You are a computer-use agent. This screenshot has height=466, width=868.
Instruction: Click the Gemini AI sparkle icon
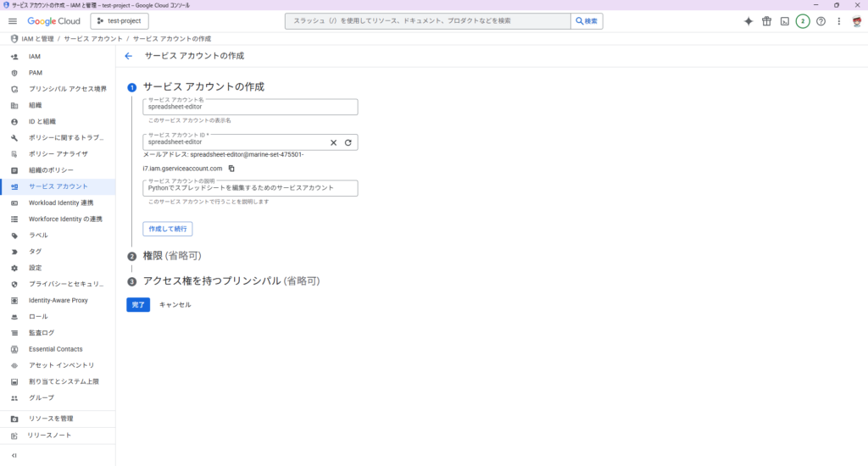748,21
